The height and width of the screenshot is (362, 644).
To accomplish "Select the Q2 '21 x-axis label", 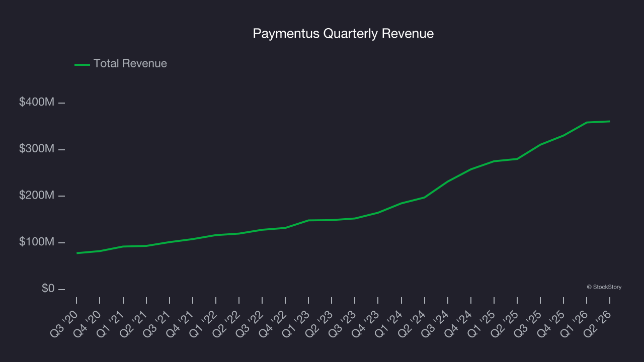I will pos(133,323).
